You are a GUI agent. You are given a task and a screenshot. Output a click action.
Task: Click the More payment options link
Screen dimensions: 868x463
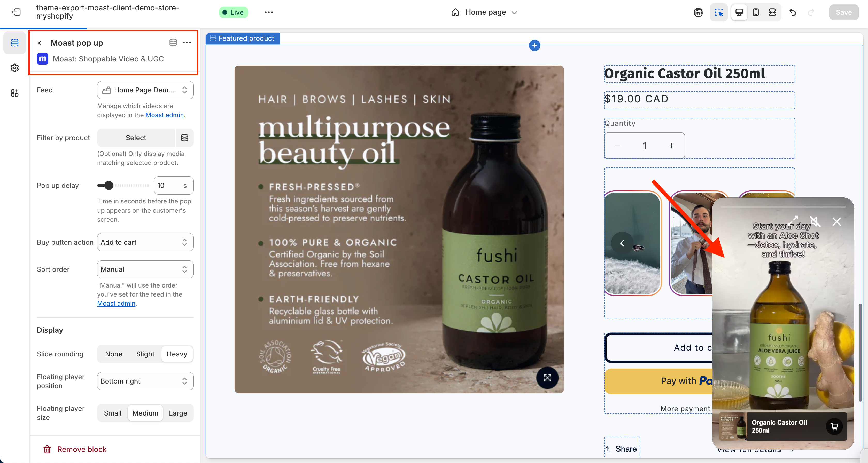coord(685,409)
